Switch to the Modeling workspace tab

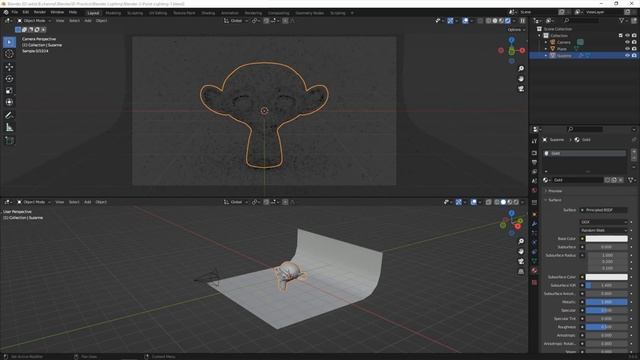point(113,13)
